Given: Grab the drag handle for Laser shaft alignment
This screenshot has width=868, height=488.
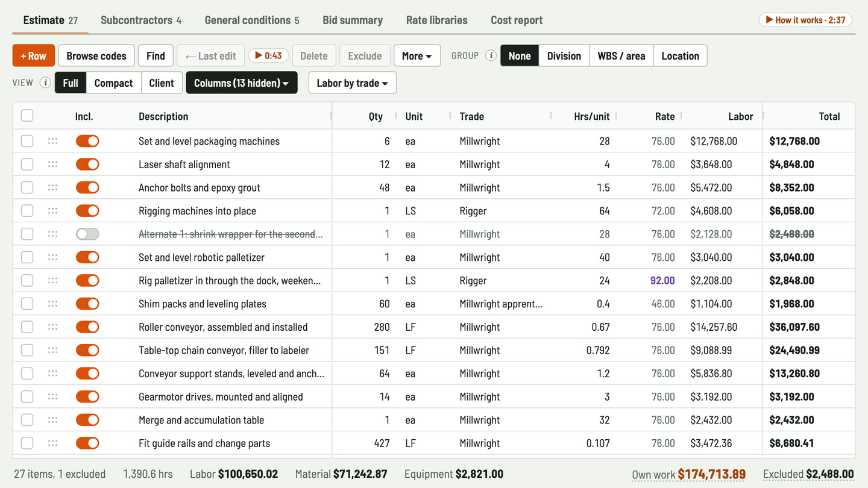Looking at the screenshot, I should click(52, 164).
